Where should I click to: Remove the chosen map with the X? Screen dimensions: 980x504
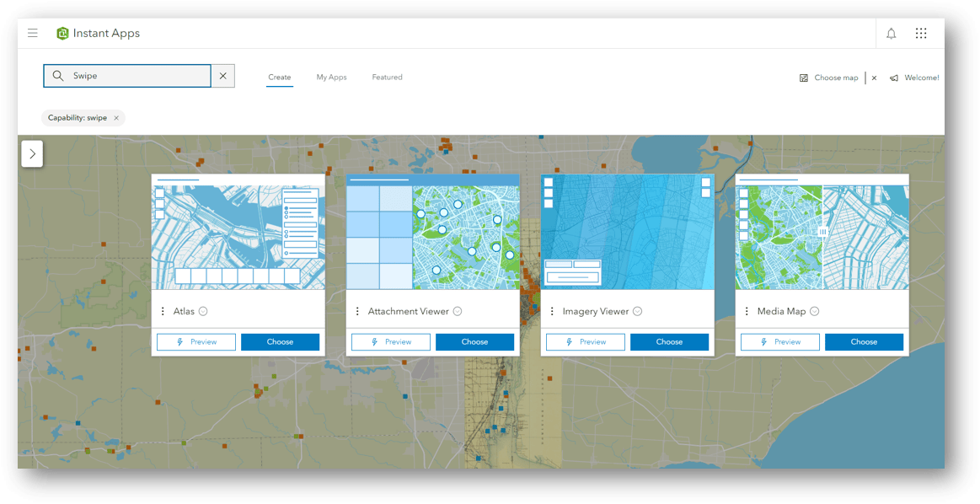[874, 78]
